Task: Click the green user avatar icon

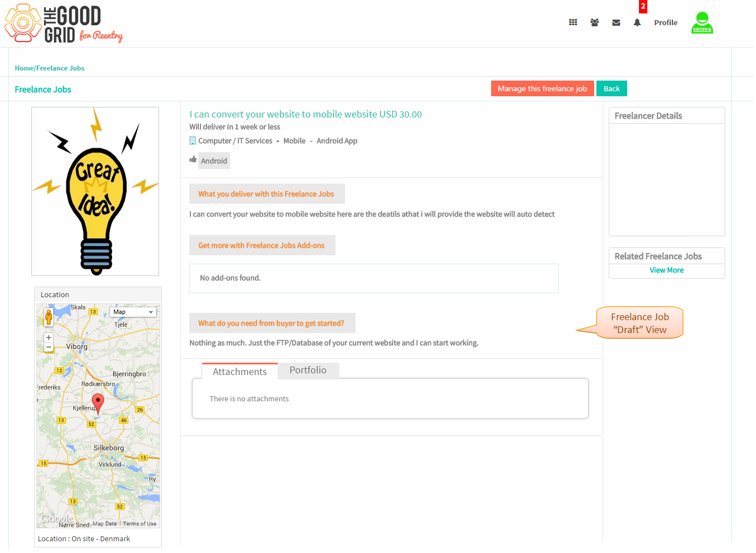Action: tap(702, 23)
